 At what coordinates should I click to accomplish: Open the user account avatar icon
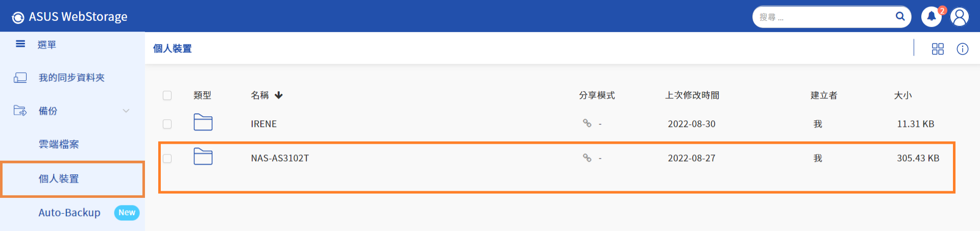coord(960,17)
